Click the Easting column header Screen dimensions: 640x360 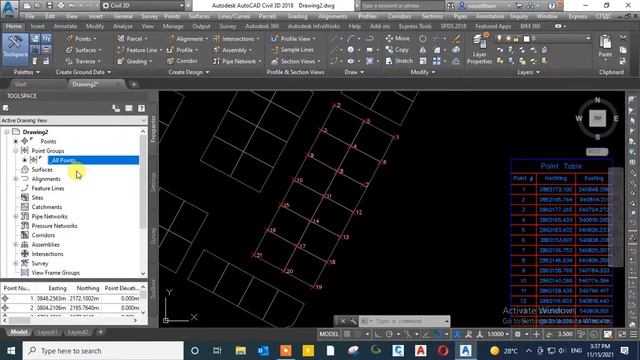click(58, 288)
